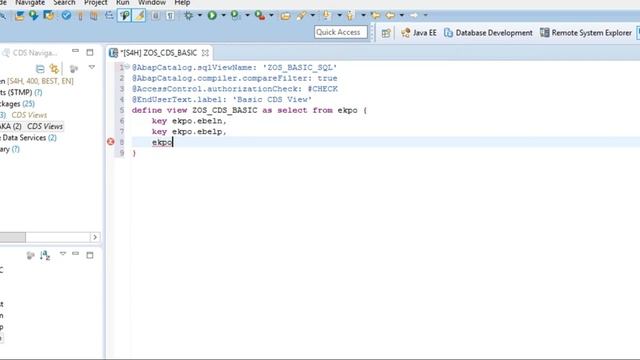640x360 pixels.
Task: Switch to Remote System Explorer perspective
Action: point(586,33)
